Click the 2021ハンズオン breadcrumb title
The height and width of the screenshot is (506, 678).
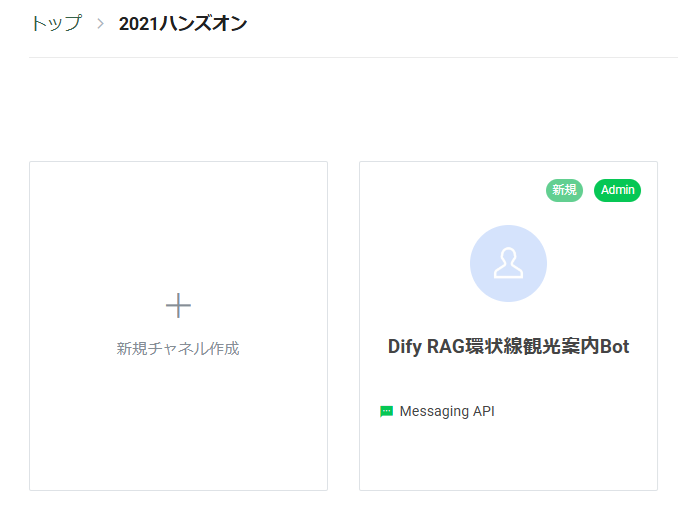[x=183, y=24]
